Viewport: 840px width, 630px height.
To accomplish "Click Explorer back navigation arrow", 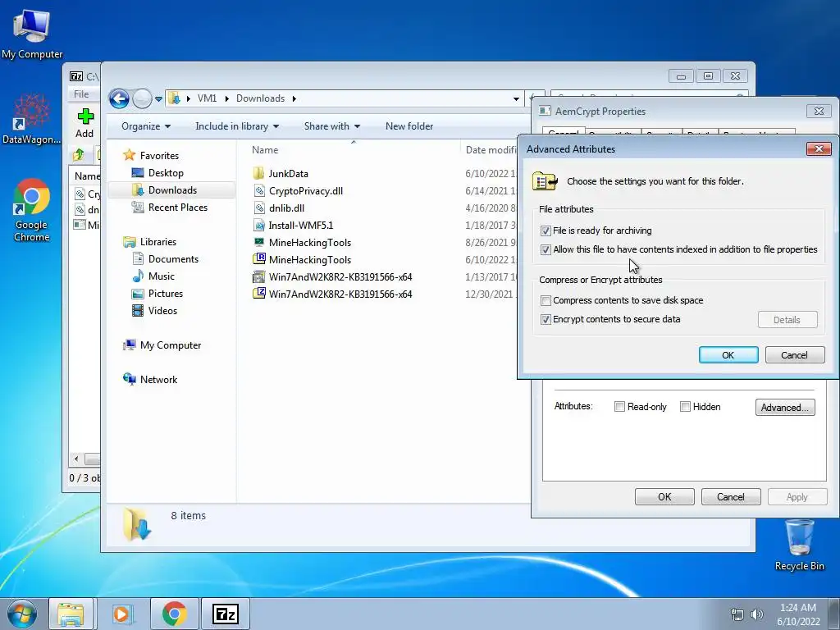I will tap(119, 98).
